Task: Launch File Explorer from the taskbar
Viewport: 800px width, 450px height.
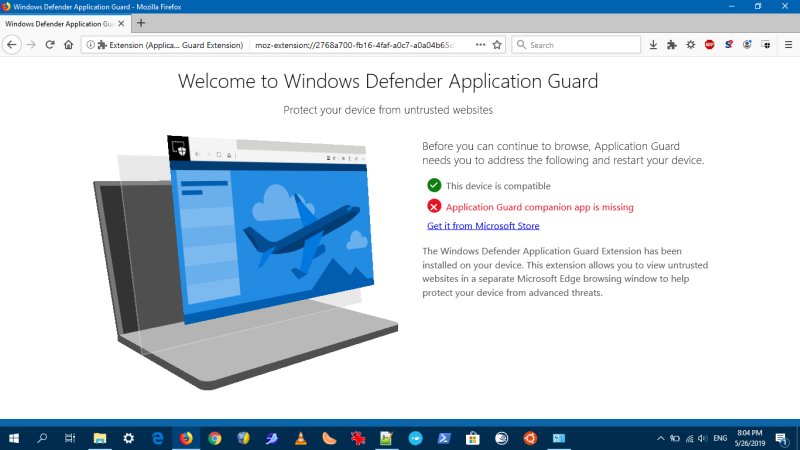Action: 100,438
